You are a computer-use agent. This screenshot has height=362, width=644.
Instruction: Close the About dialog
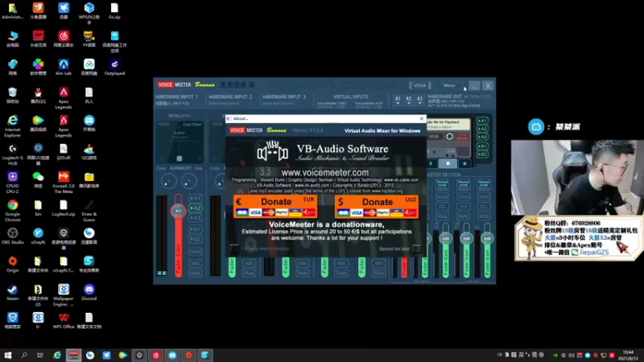point(421,118)
